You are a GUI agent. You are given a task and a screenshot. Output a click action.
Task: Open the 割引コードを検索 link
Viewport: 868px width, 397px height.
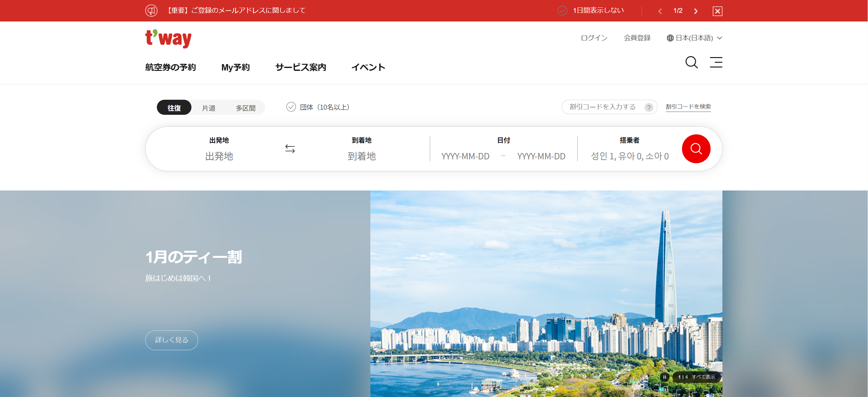(688, 106)
